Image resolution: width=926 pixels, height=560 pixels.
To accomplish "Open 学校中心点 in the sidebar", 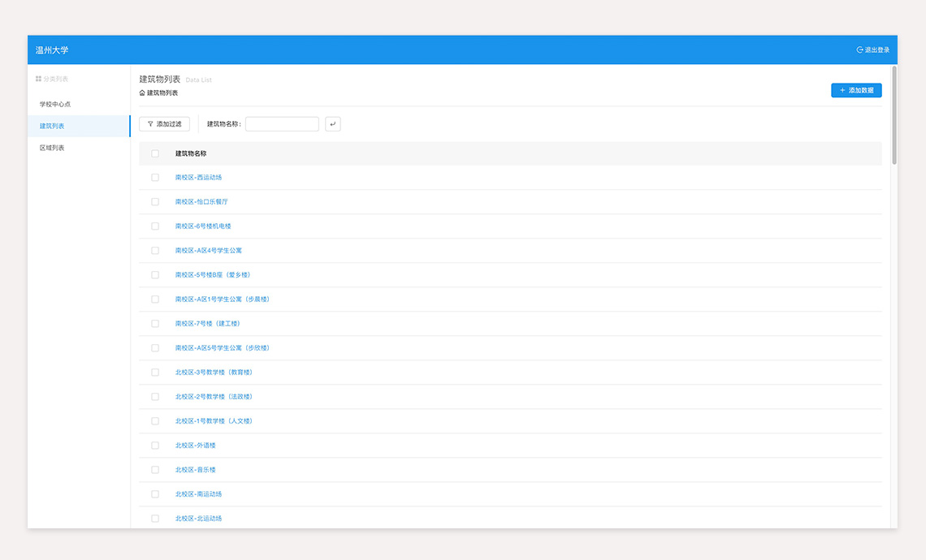I will [55, 105].
